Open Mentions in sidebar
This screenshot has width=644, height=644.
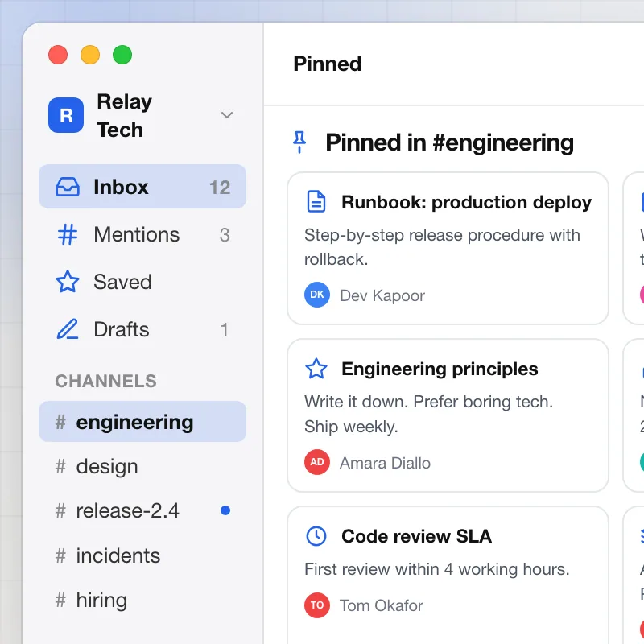tap(142, 234)
